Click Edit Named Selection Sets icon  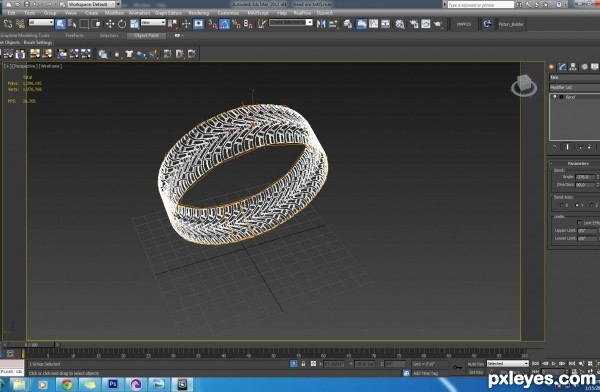pos(262,24)
